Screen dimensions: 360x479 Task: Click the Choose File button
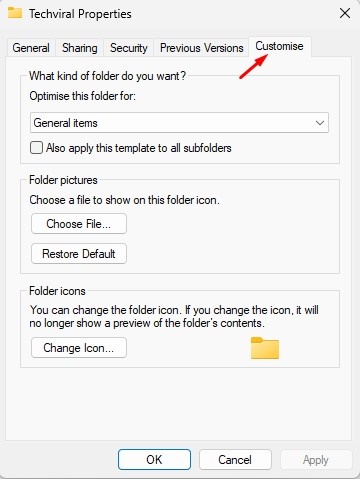pos(79,224)
